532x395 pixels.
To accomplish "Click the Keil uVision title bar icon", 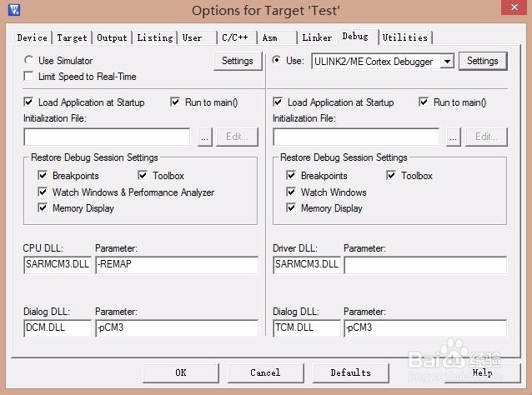I will point(14,9).
